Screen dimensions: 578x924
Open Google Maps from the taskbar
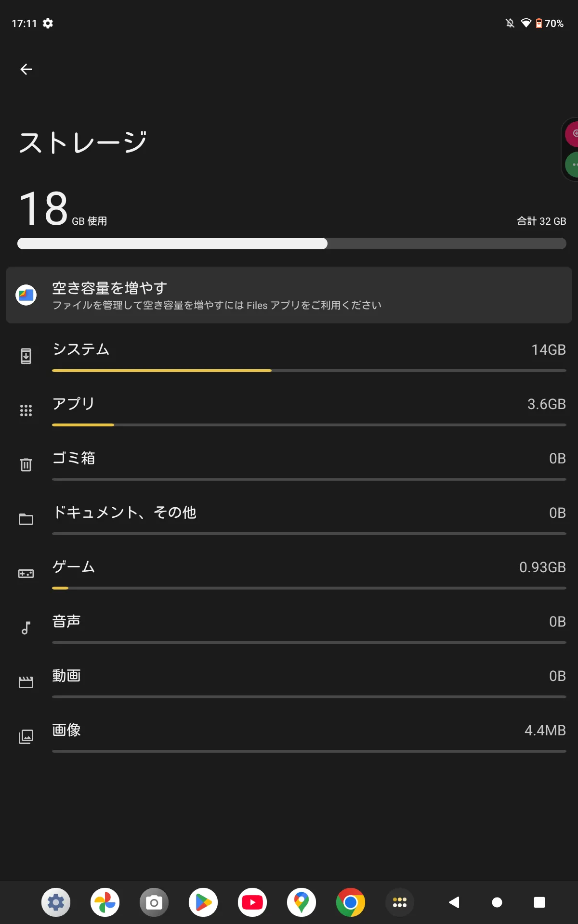point(302,902)
